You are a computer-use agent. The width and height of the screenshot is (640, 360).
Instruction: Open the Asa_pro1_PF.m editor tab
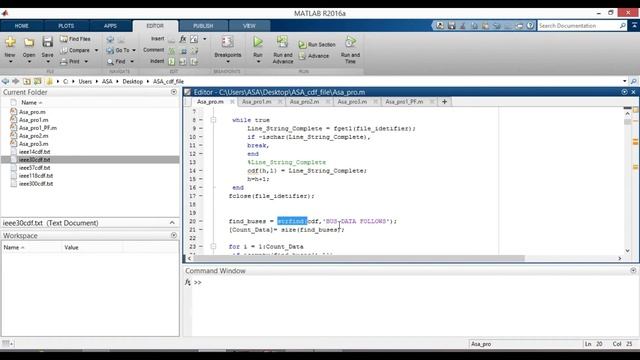click(x=404, y=102)
